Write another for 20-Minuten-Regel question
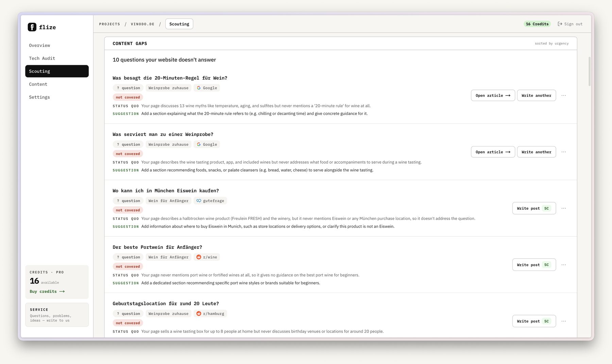This screenshot has width=612, height=364. 537,96
